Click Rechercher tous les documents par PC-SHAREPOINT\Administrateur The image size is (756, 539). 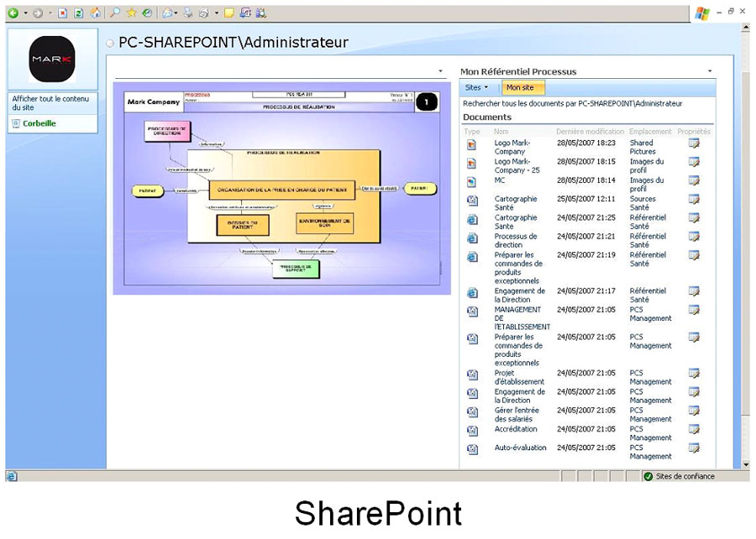tap(573, 103)
